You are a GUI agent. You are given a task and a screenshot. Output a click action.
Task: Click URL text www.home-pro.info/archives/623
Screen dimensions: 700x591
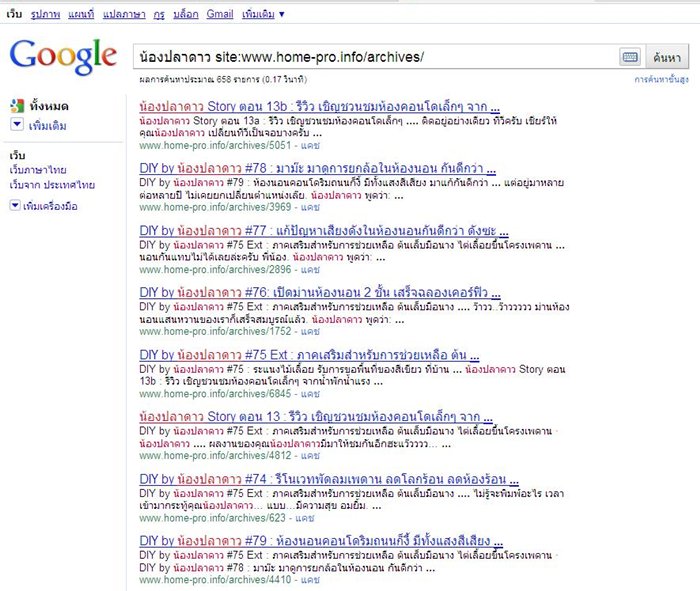(x=212, y=518)
